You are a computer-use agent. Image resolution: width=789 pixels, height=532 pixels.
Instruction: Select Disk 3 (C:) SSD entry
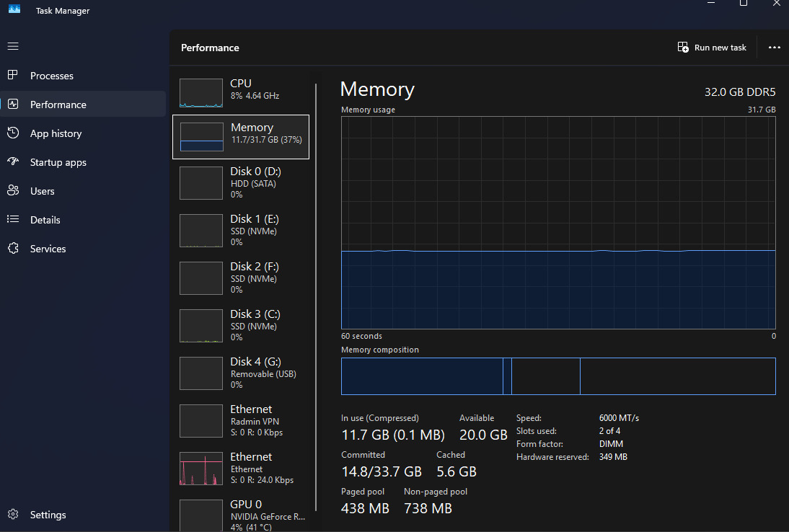(241, 325)
